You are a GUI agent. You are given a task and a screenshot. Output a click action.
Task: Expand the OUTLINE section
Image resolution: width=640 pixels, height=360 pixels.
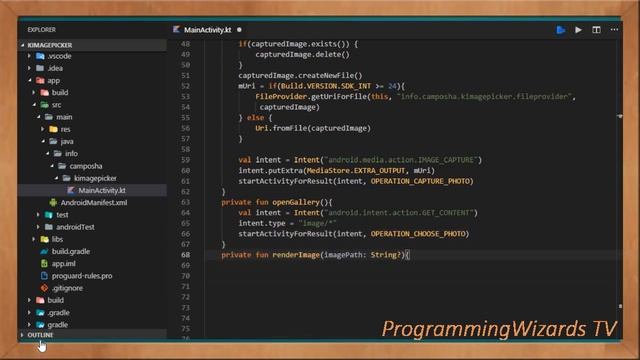pyautogui.click(x=22, y=335)
